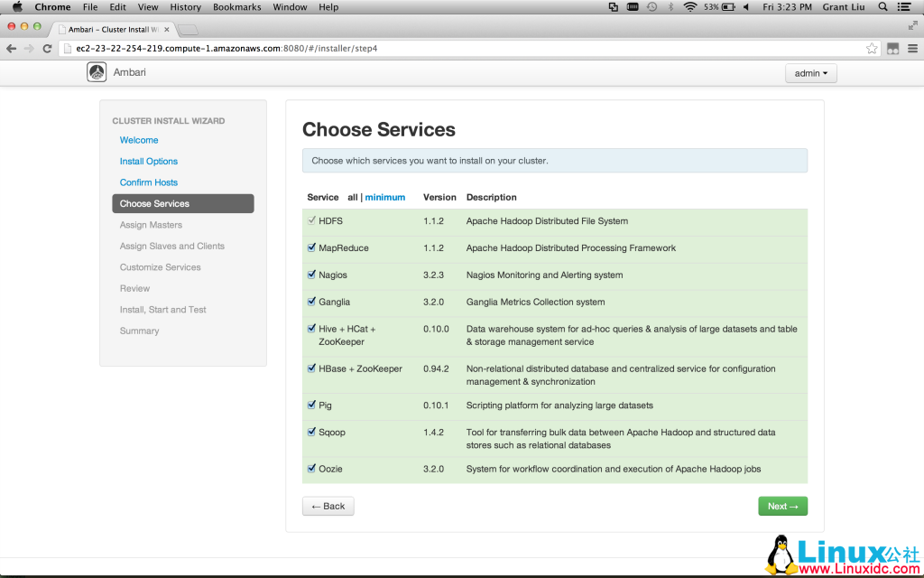The image size is (924, 578).
Task: Go back with the Back button
Action: pyautogui.click(x=328, y=507)
